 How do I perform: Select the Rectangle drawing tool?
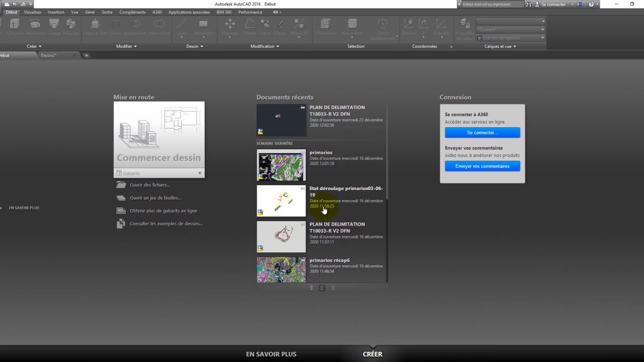203,24
